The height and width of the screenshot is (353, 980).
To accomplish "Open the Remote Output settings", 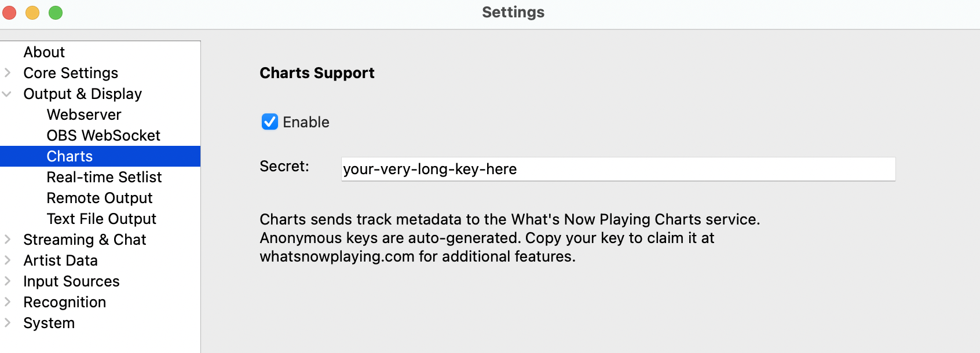I will point(99,197).
